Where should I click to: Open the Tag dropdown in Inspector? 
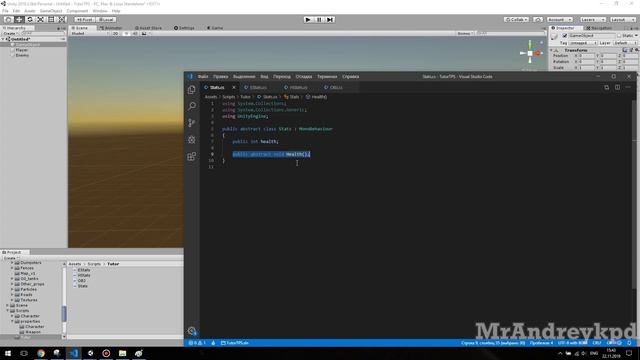click(584, 43)
